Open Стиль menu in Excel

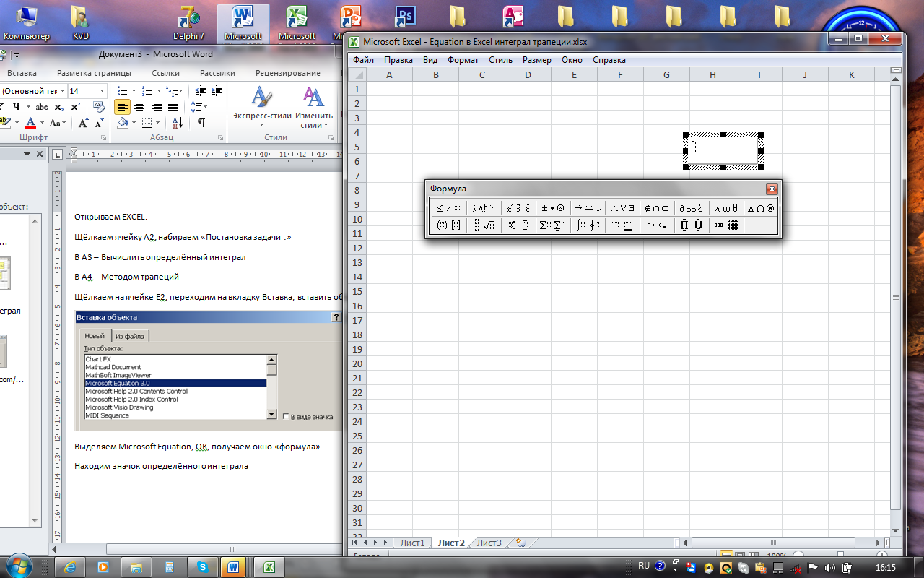click(x=500, y=60)
